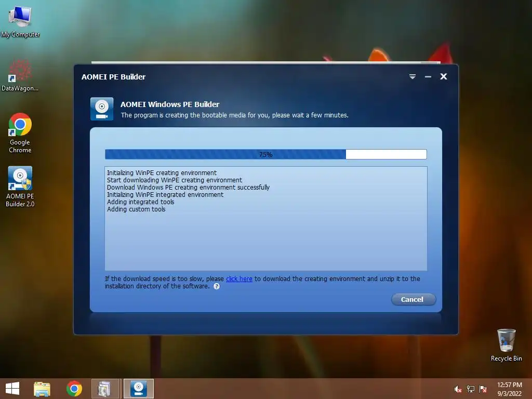Image resolution: width=532 pixels, height=399 pixels.
Task: Click the 75% progress bar
Action: coord(265,154)
